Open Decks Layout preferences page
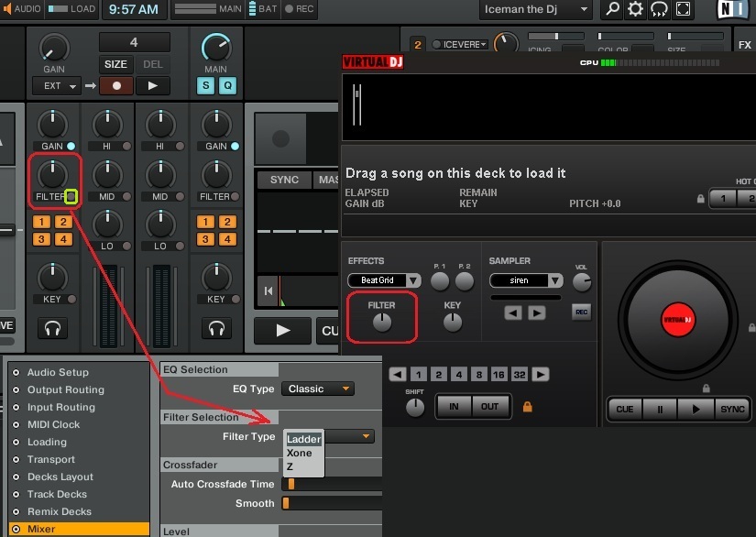Screen dimensions: 756x537 (x=60, y=477)
